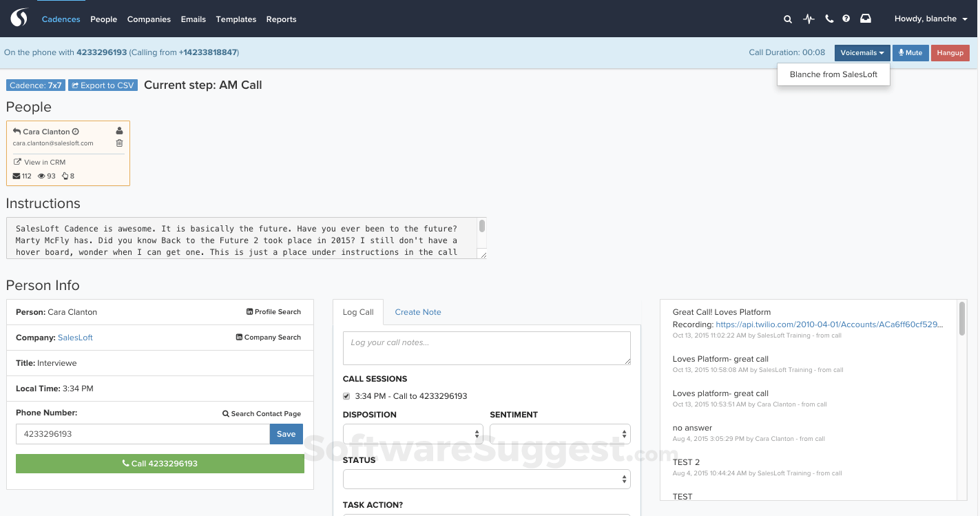Screen dimensions: 980x516
Task: Hang up the call
Action: pyautogui.click(x=950, y=53)
